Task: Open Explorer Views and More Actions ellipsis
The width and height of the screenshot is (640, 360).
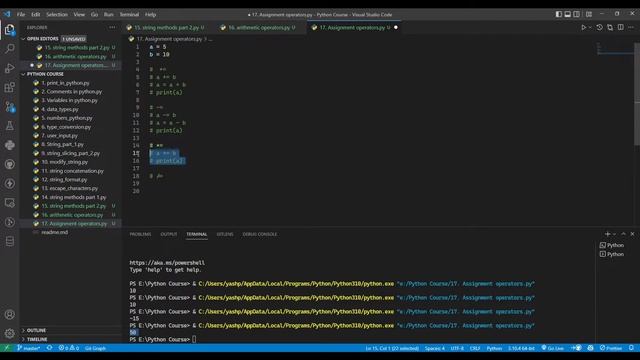Action: [112, 27]
